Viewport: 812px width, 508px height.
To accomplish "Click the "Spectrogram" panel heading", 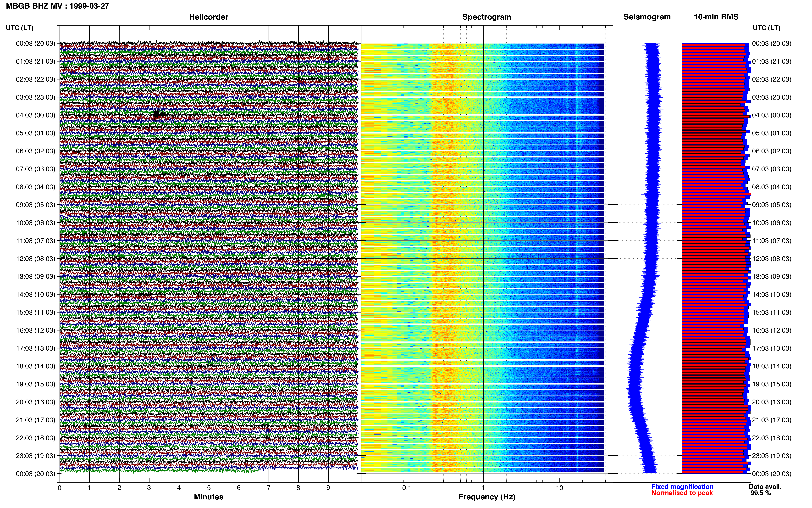I will point(487,17).
